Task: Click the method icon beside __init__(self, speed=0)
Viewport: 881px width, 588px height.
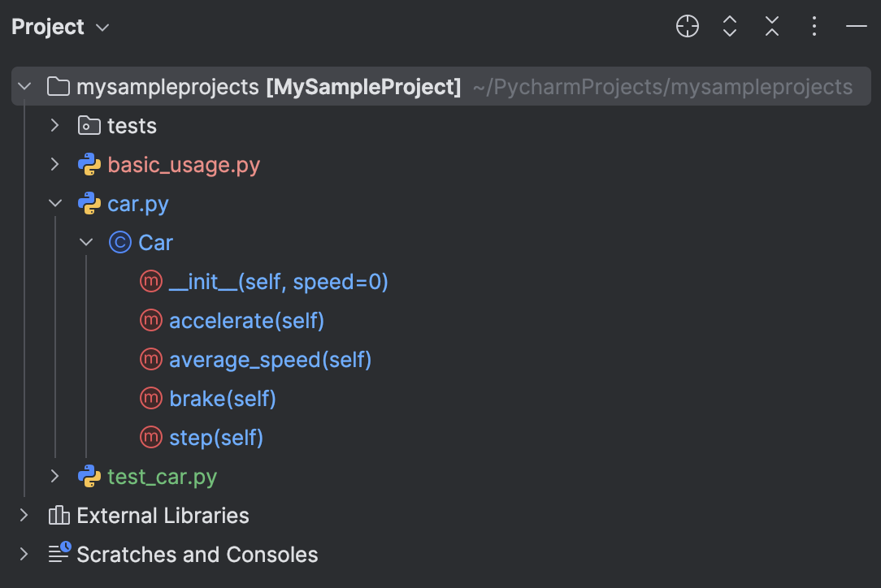Action: click(x=150, y=281)
